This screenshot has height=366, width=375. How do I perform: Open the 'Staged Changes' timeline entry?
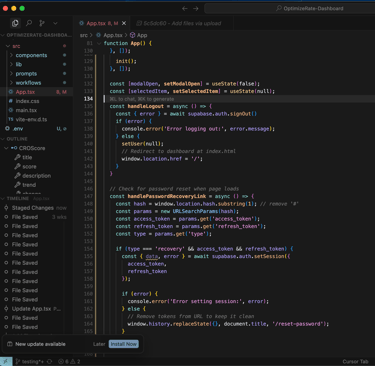tap(36, 208)
